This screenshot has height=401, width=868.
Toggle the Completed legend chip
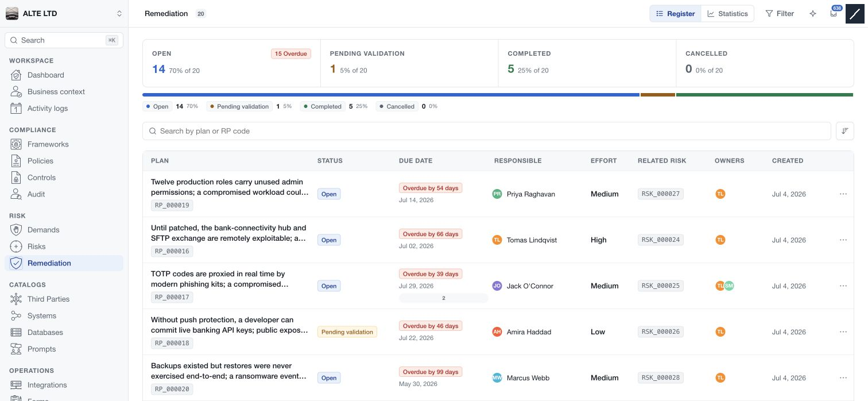pos(323,106)
